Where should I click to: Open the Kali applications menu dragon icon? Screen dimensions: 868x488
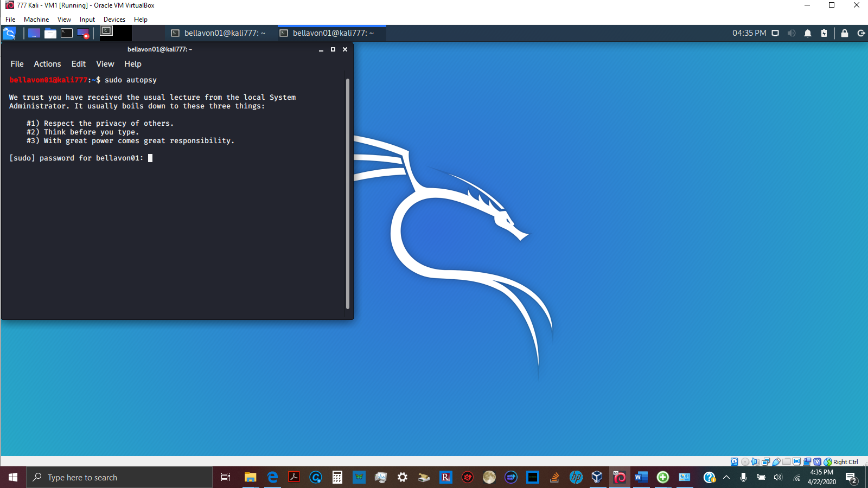[9, 33]
